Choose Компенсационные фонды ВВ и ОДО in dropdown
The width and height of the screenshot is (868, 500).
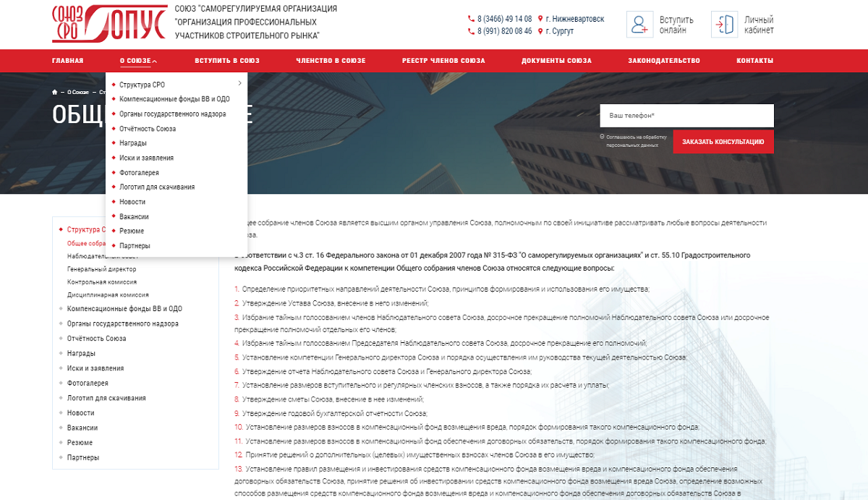[174, 99]
